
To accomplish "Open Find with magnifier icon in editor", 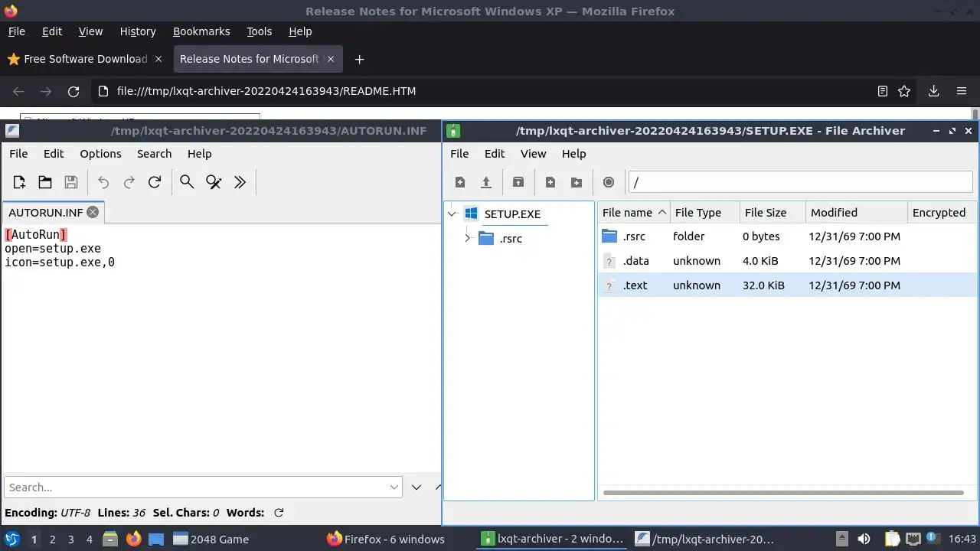I will click(x=187, y=182).
